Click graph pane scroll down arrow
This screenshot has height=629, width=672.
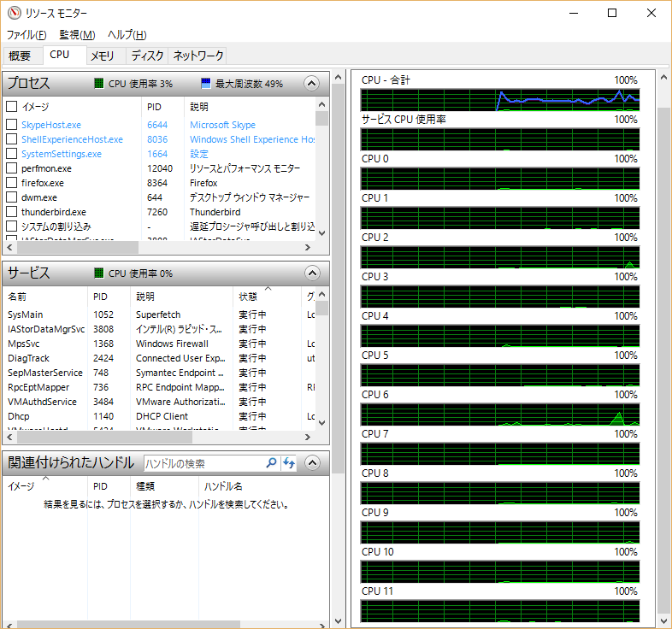click(663, 620)
